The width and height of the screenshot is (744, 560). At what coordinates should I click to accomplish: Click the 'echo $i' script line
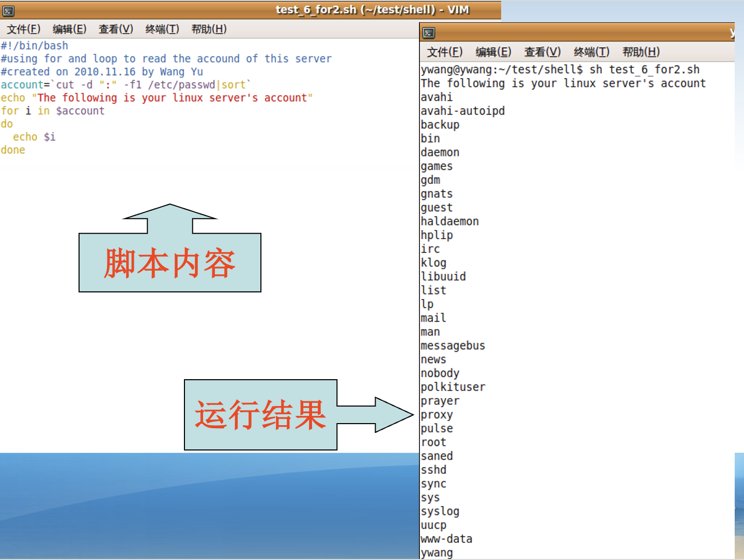click(x=34, y=136)
